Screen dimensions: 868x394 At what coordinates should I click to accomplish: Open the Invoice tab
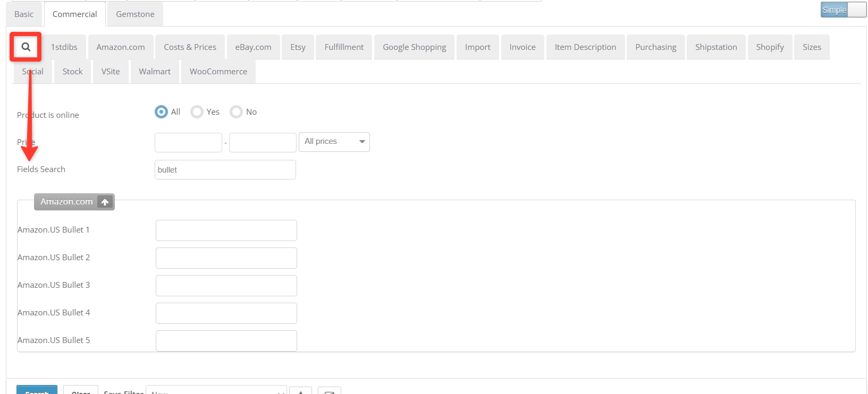coord(523,47)
